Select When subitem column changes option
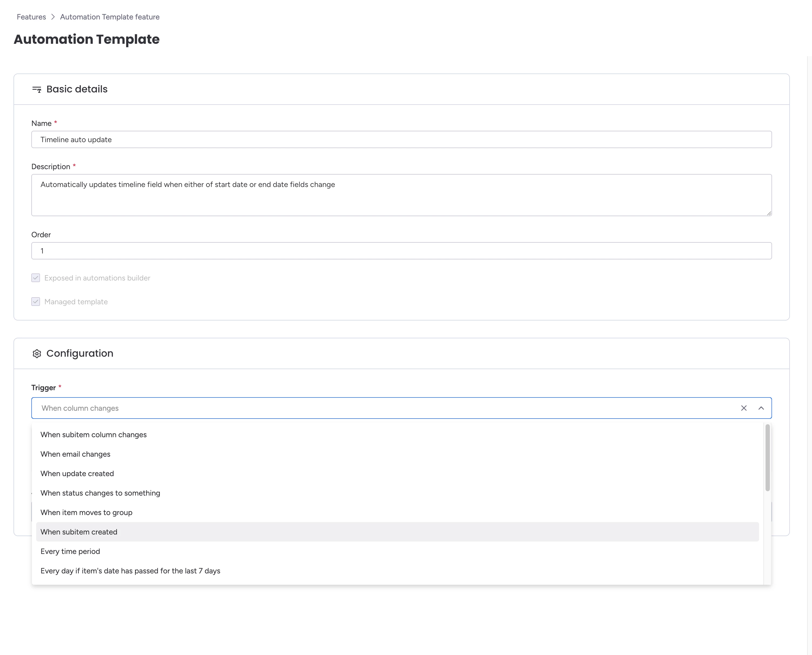 (x=93, y=435)
